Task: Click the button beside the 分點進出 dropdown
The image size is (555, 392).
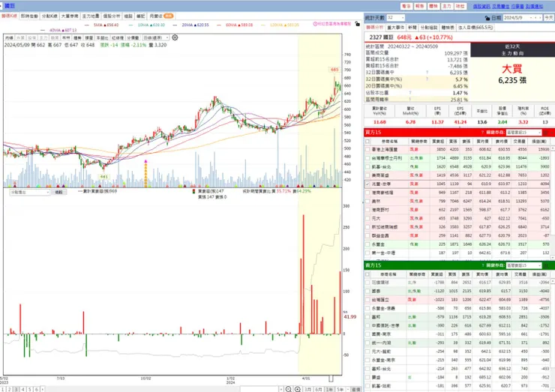Action: (x=58, y=192)
